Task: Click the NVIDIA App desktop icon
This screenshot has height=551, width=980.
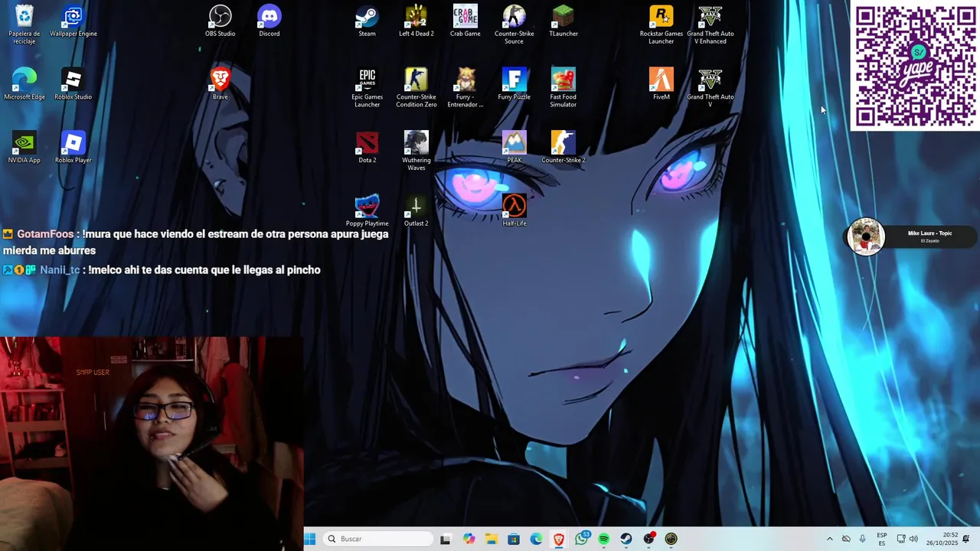Action: (x=24, y=148)
